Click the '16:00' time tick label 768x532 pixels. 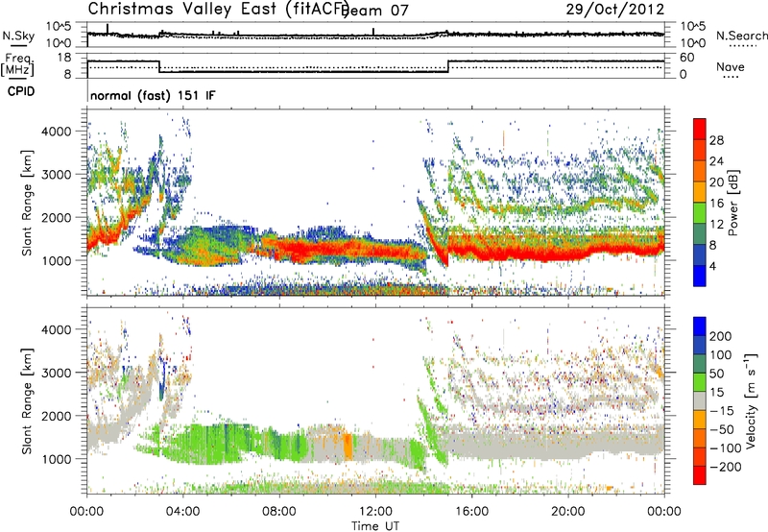(471, 512)
